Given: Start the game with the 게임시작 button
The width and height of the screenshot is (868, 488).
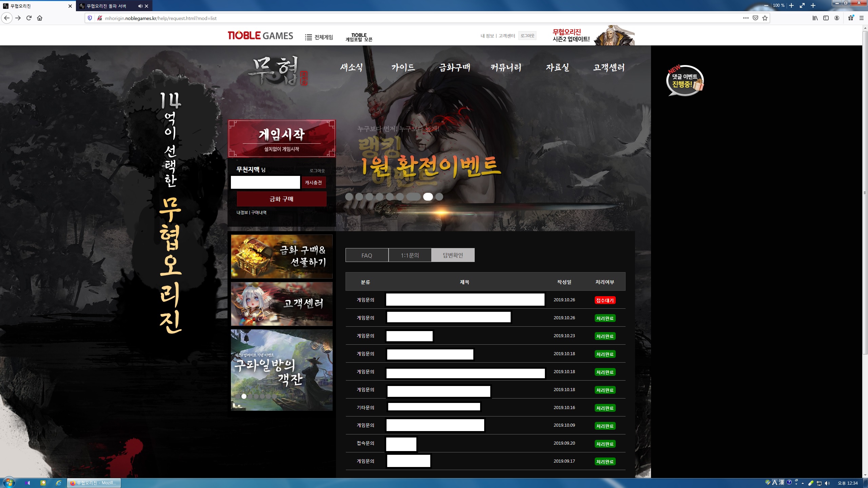Looking at the screenshot, I should click(282, 139).
